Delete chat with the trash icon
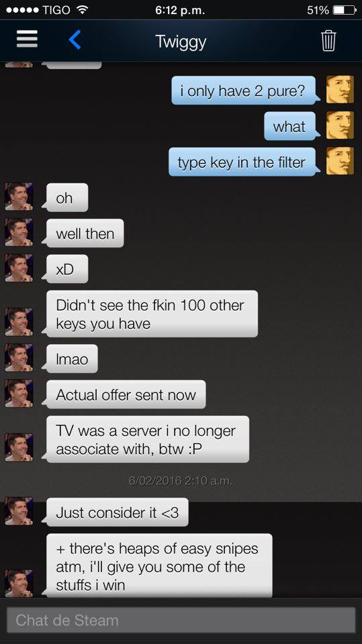Screen dimensions: 362x644 (328, 41)
